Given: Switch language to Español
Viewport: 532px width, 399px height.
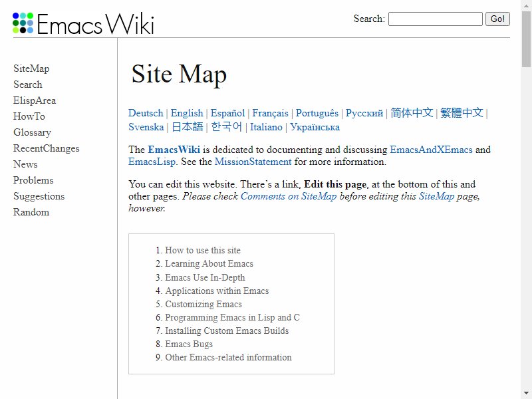Looking at the screenshot, I should 227,113.
